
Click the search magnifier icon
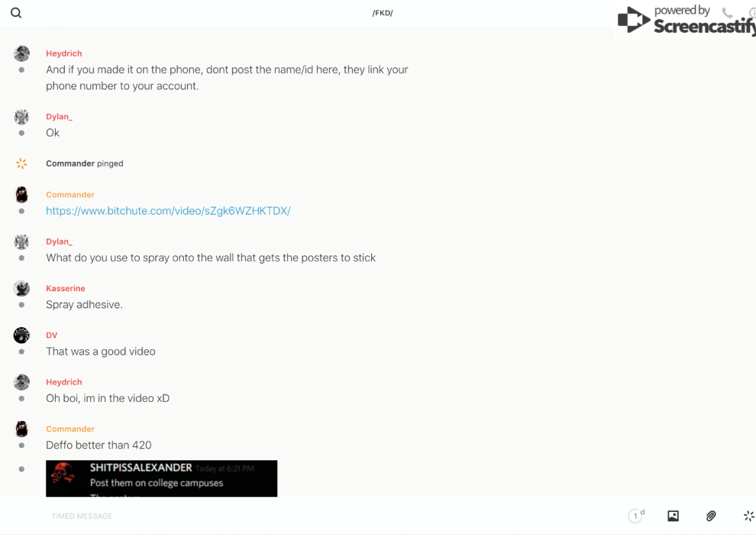click(x=16, y=13)
